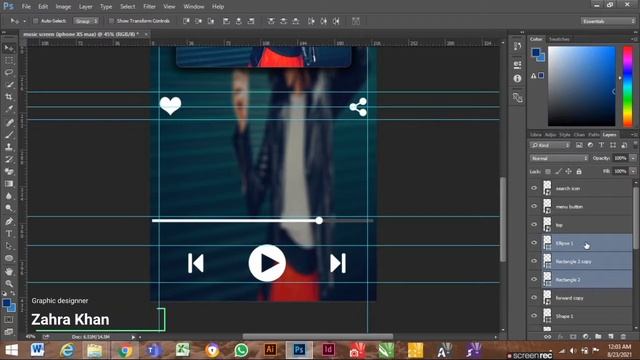640x360 pixels.
Task: Open the File menu
Action: point(26,7)
